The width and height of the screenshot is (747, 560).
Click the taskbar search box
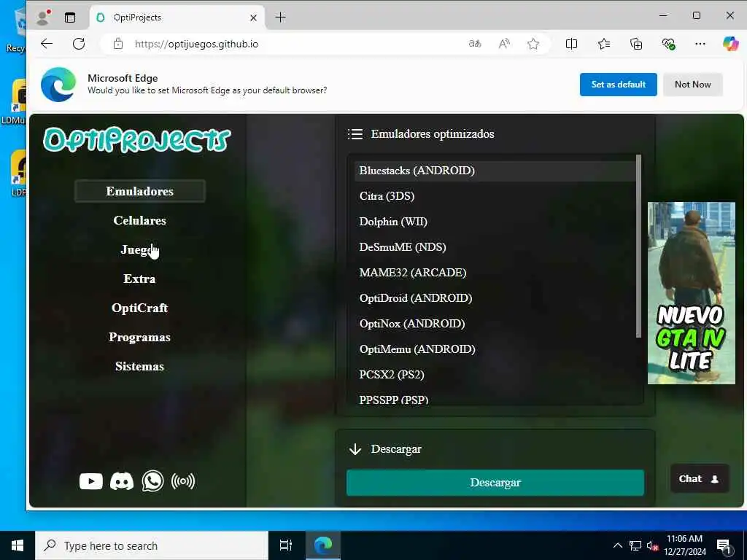tap(152, 545)
